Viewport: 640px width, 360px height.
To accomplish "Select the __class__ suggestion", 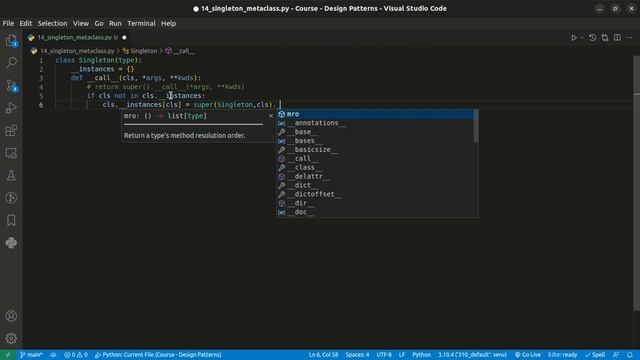I will [376, 167].
